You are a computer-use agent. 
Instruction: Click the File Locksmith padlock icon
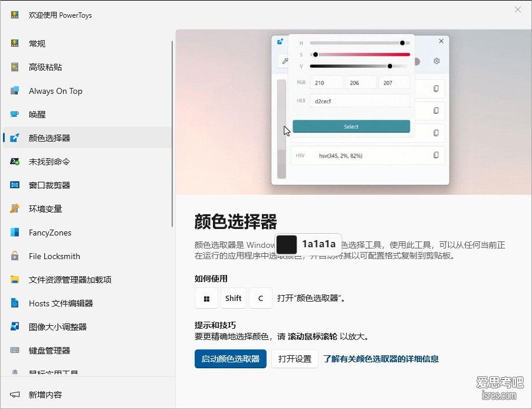[15, 256]
